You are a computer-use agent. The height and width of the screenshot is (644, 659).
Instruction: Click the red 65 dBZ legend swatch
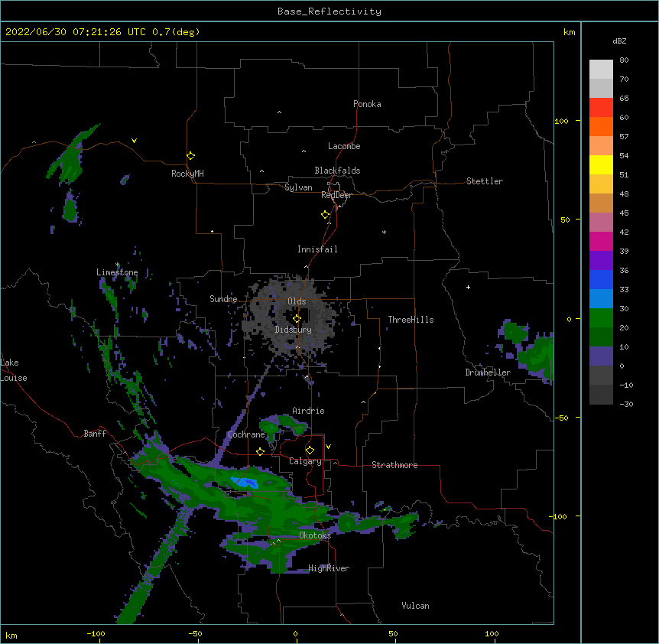601,108
